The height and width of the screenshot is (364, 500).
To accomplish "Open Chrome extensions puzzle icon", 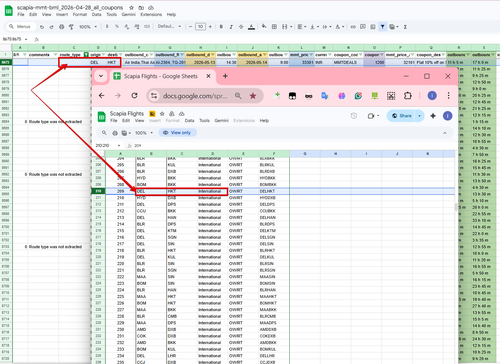I will (x=408, y=96).
